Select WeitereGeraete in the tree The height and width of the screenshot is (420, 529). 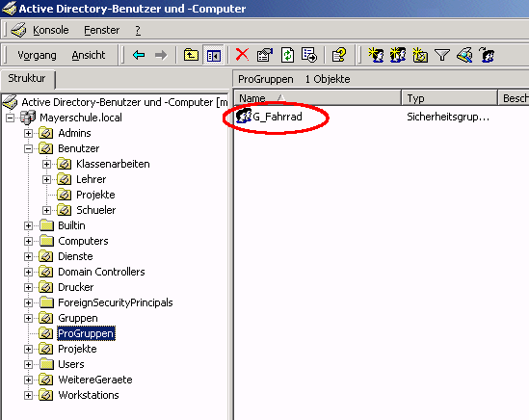tap(95, 380)
